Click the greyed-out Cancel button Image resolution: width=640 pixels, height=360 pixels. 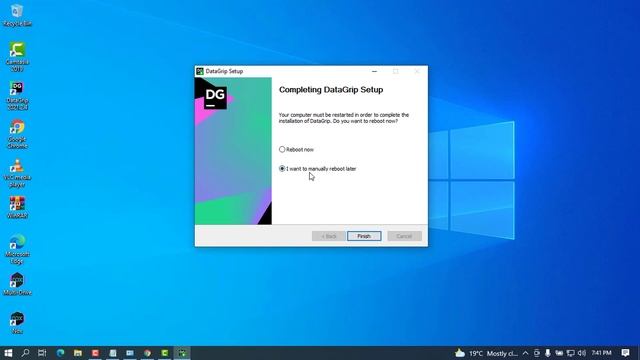pos(404,236)
